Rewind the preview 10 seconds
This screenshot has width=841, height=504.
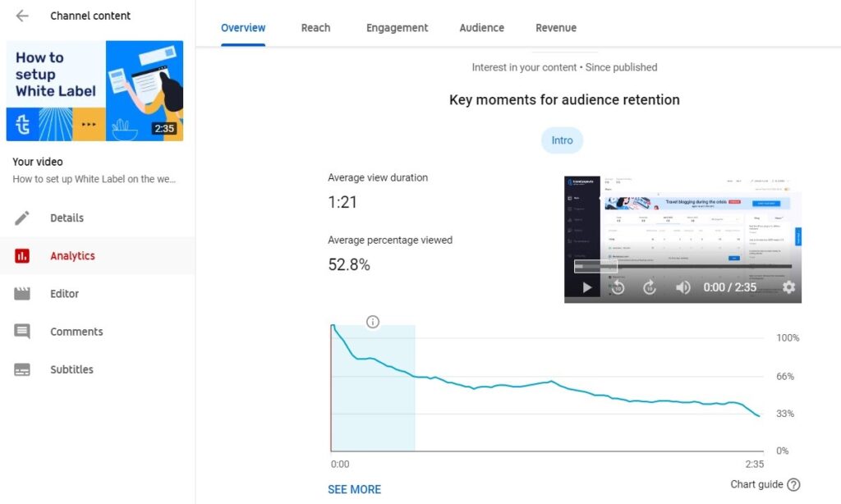[618, 287]
